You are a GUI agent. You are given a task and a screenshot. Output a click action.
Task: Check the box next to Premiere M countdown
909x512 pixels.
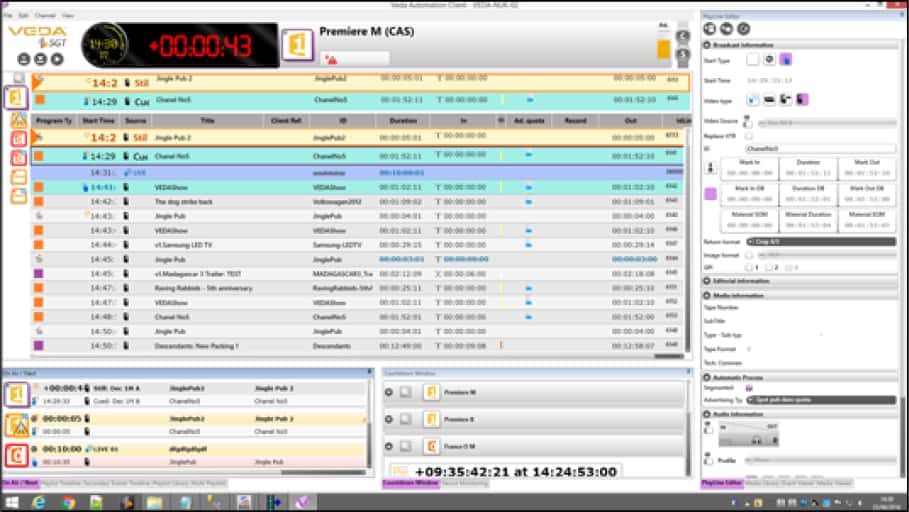(x=406, y=393)
